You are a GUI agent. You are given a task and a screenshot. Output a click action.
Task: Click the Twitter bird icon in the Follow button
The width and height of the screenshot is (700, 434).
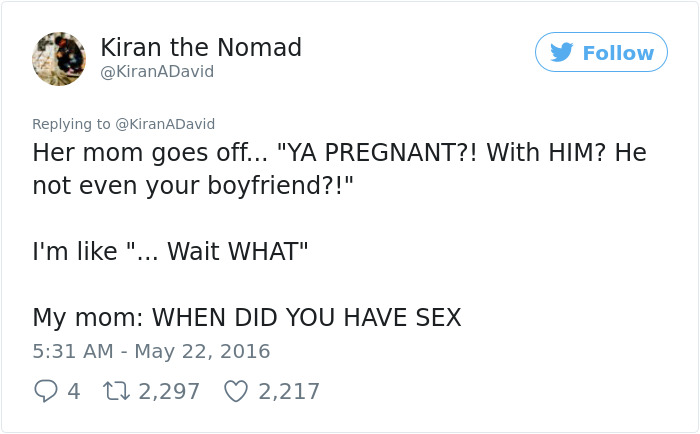click(x=562, y=53)
